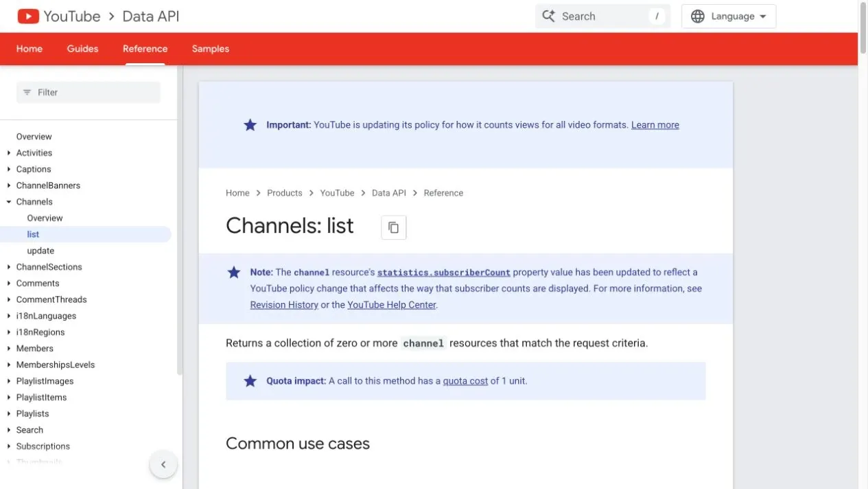The image size is (868, 489).
Task: Open the quota cost link
Action: pyautogui.click(x=465, y=381)
